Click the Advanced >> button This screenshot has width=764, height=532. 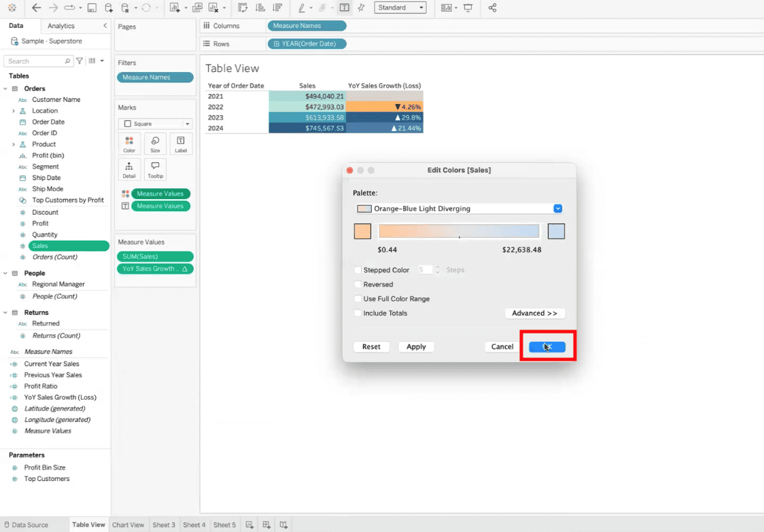[534, 313]
